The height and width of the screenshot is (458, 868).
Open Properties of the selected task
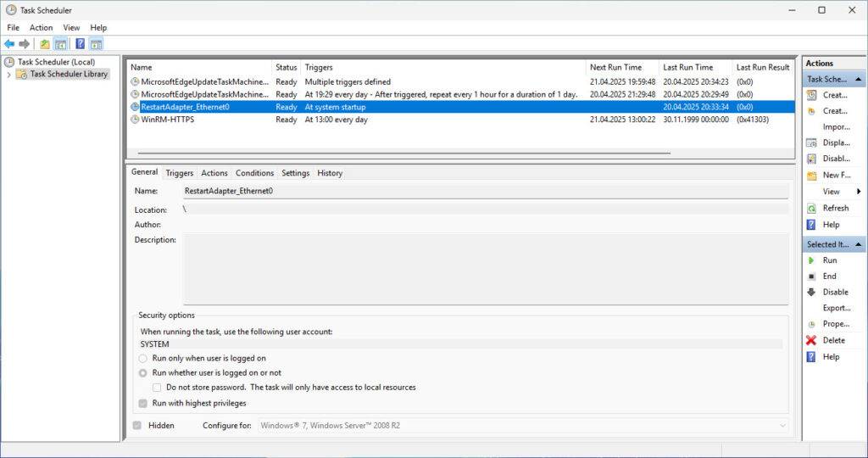[836, 324]
